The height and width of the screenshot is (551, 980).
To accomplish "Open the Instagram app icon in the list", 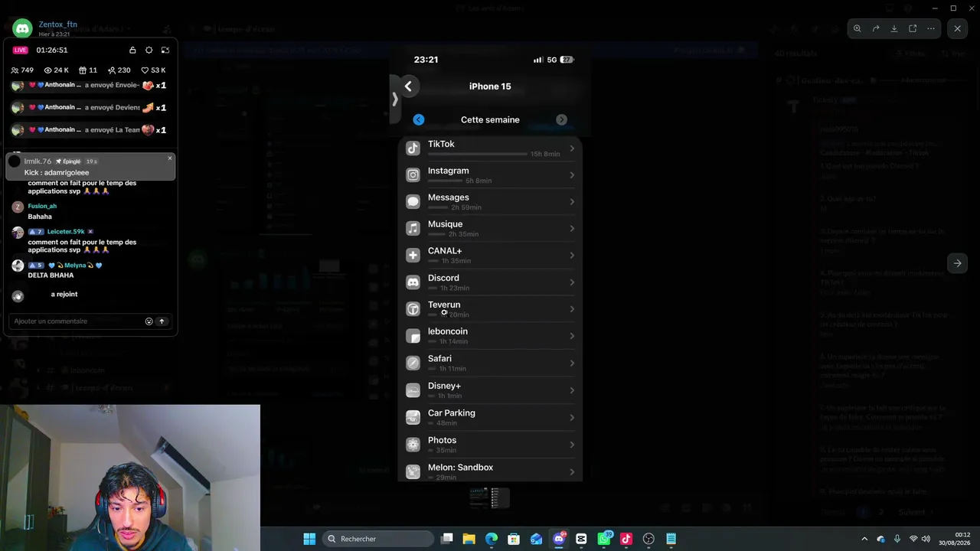I will point(413,175).
